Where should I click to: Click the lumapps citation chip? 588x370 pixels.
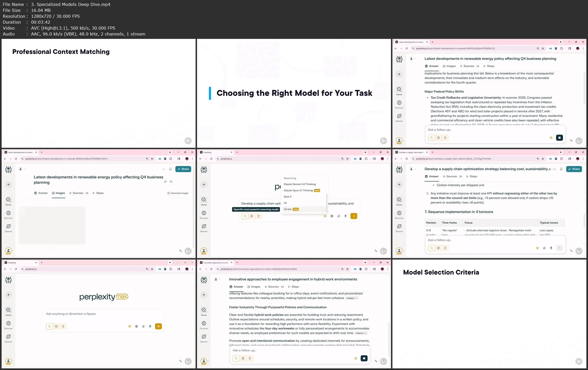point(351,298)
